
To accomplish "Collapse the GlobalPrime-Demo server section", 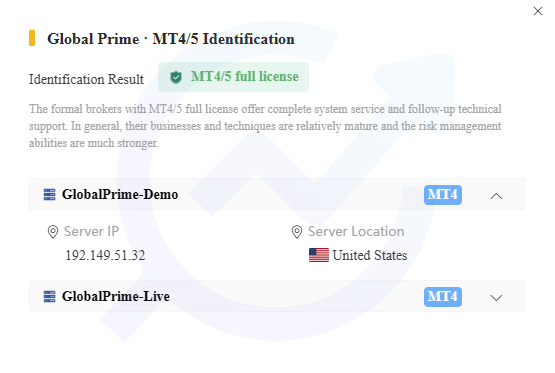I will pyautogui.click(x=496, y=196).
